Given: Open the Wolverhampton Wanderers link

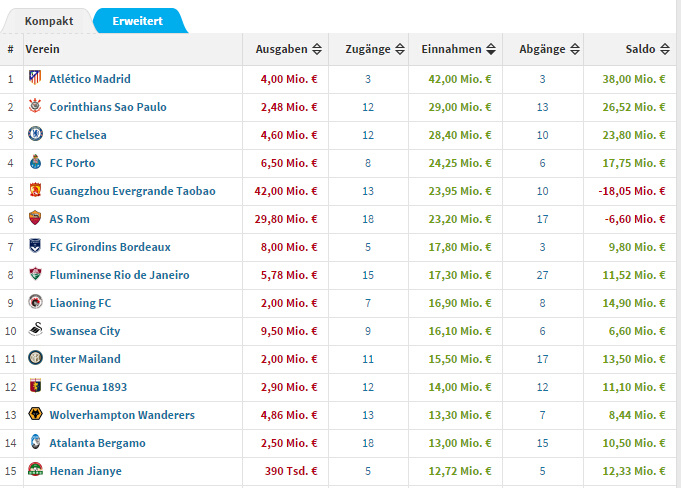Looking at the screenshot, I should click(122, 415).
